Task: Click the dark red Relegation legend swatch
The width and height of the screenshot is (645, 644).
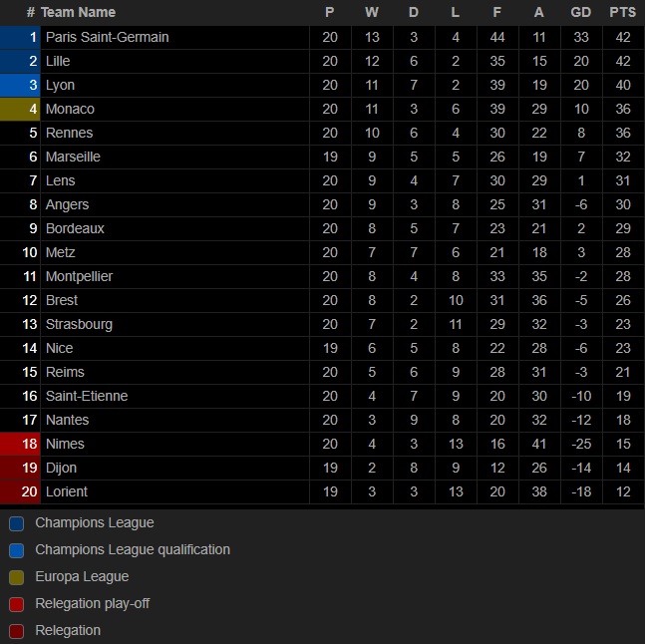Action: [17, 631]
